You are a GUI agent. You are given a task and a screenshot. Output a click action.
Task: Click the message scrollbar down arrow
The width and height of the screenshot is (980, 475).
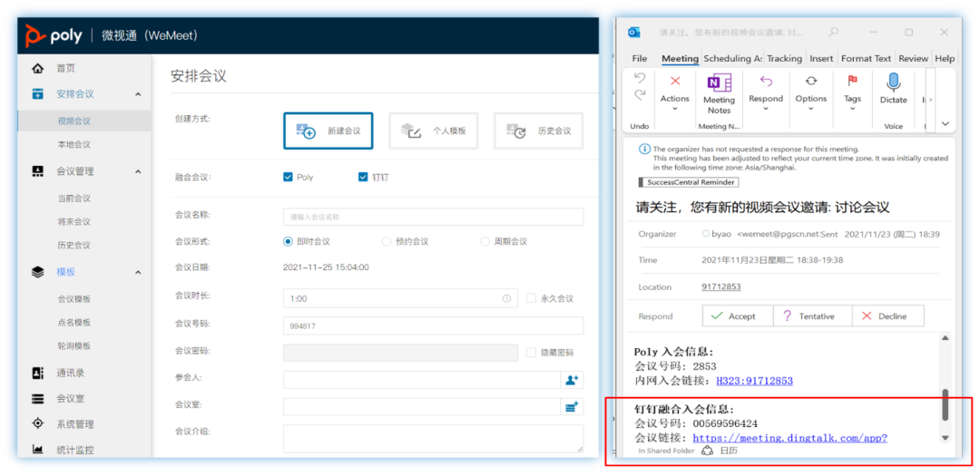click(x=945, y=438)
